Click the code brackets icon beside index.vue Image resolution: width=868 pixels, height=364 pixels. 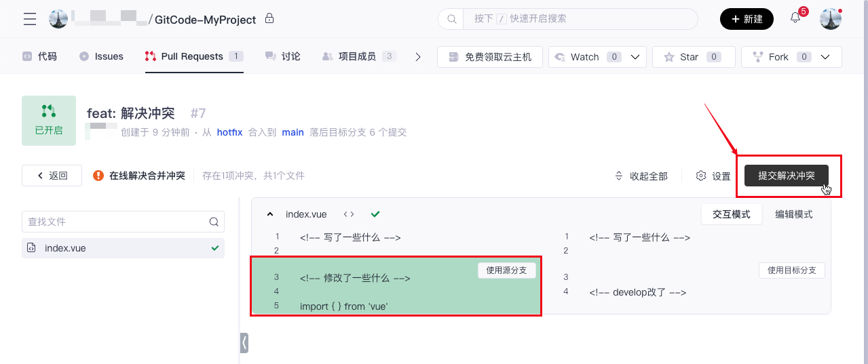[x=349, y=214]
